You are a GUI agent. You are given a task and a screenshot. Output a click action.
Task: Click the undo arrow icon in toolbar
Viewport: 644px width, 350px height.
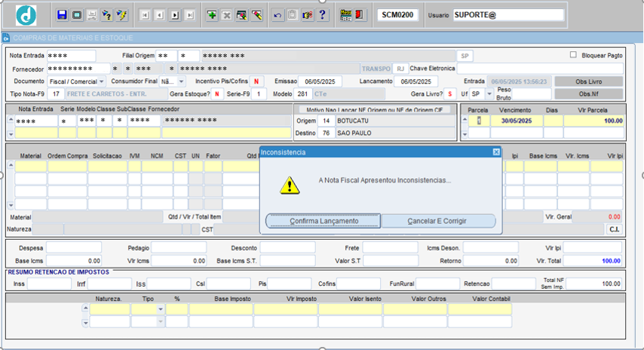click(278, 15)
